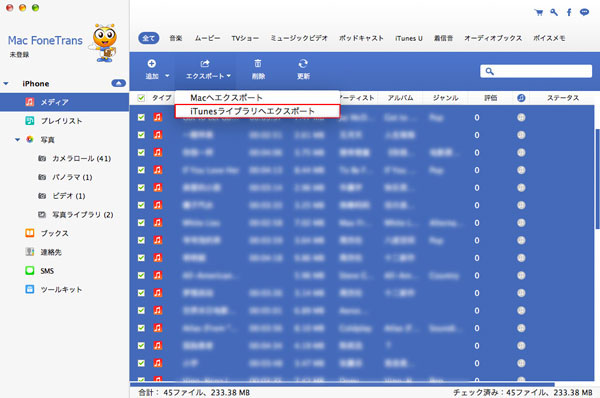
Task: Switch to the ムービー tab
Action: click(x=207, y=38)
